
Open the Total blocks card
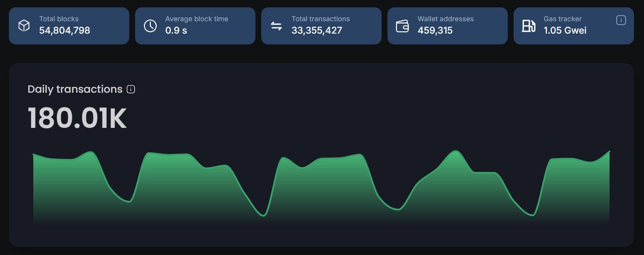point(69,26)
